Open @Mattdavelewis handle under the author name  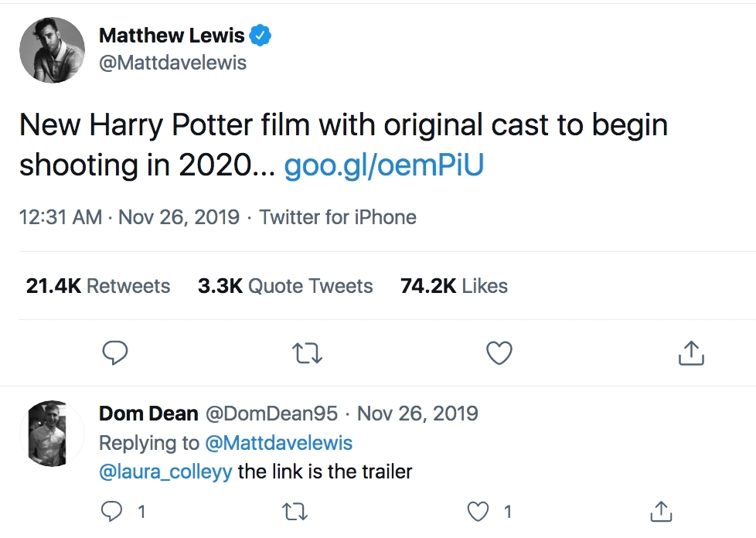[172, 63]
